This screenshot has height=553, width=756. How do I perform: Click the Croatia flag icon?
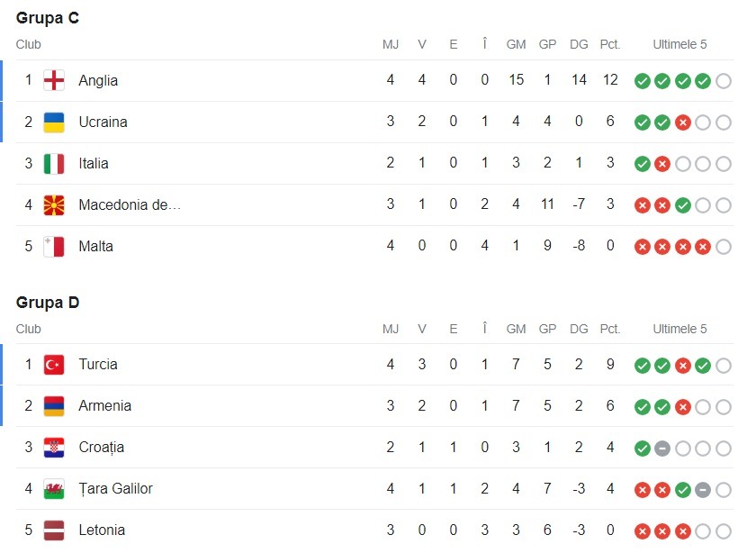[54, 447]
